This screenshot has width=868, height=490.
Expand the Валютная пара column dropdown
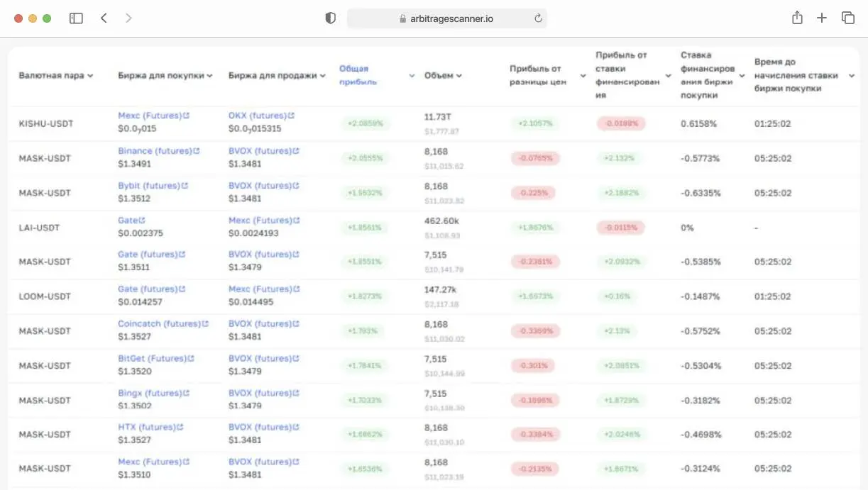(90, 76)
